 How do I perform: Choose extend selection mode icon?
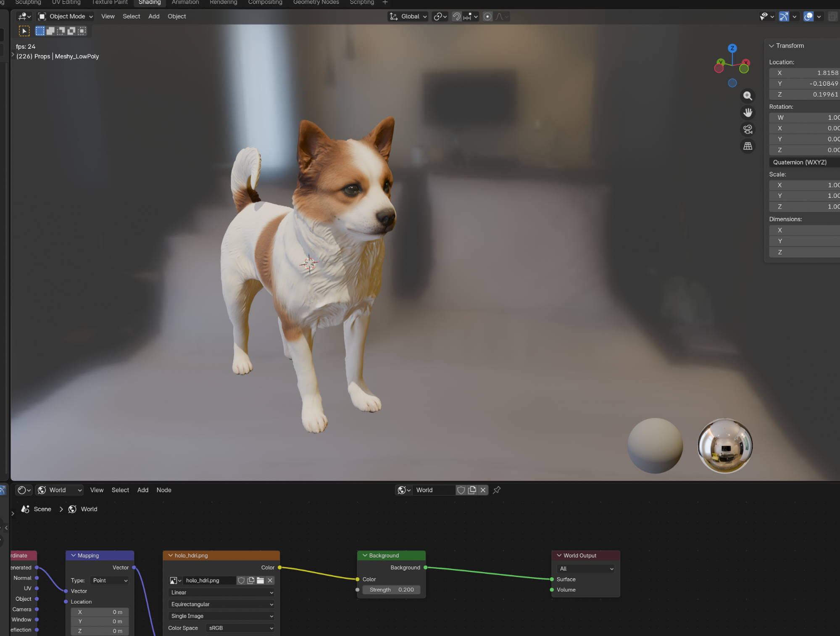coord(50,31)
